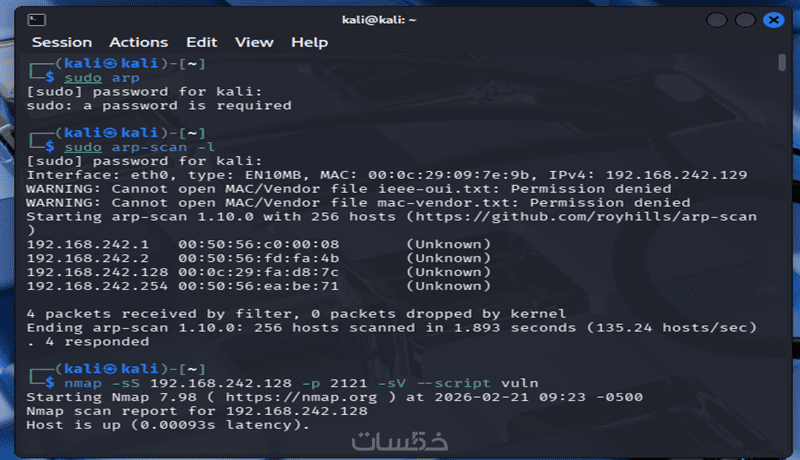Open the Actions menu
800x460 pixels.
tap(138, 42)
